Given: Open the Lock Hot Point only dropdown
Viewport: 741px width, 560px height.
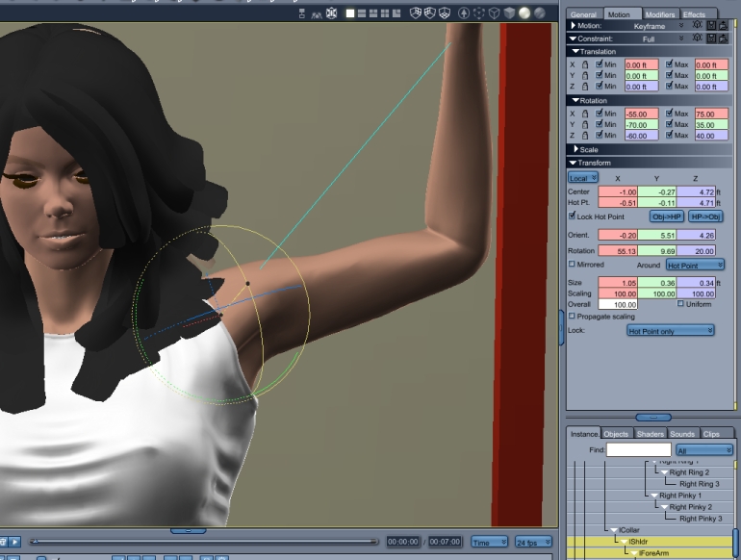Looking at the screenshot, I should [x=670, y=330].
